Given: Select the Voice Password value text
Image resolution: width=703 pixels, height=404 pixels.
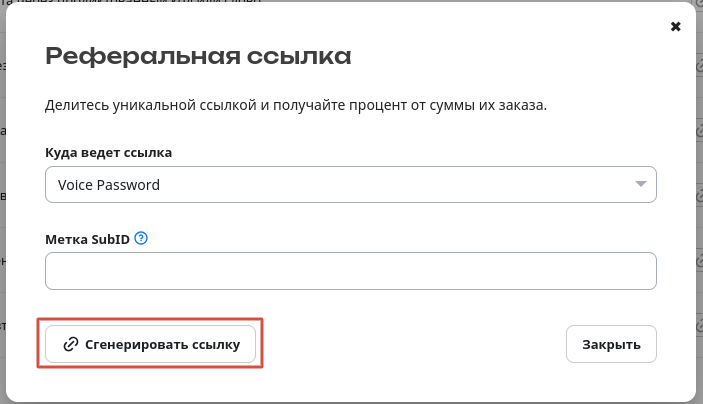Looking at the screenshot, I should [x=108, y=185].
